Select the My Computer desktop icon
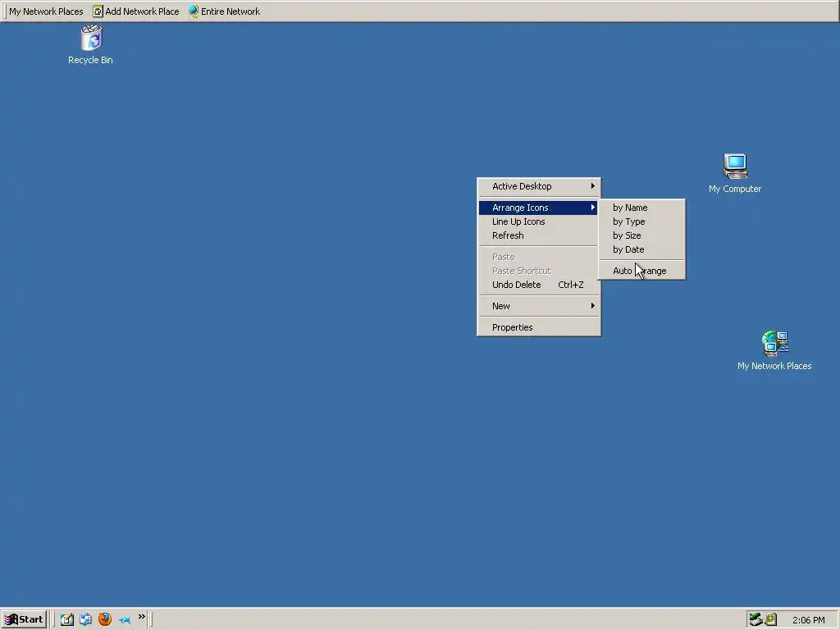 734,173
